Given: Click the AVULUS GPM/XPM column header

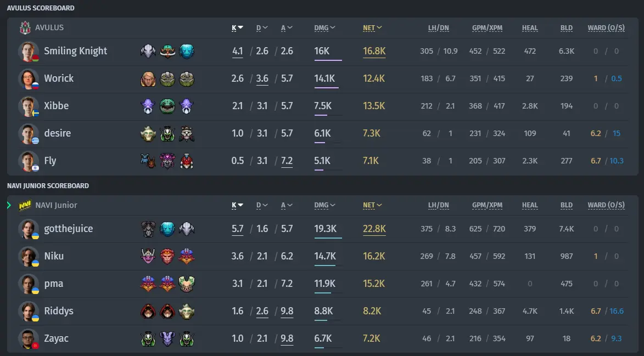Looking at the screenshot, I should click(487, 28).
